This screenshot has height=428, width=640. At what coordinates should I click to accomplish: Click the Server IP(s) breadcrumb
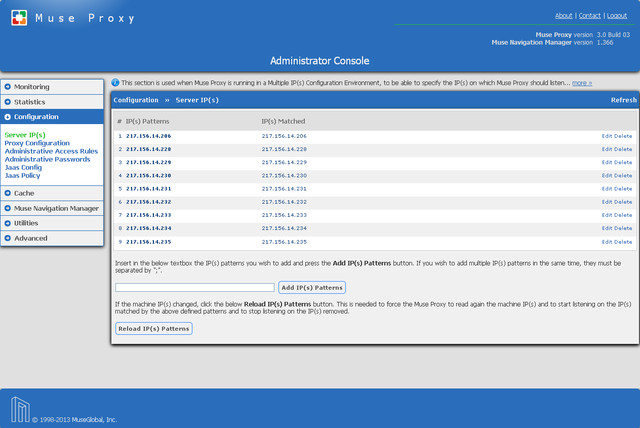click(197, 100)
